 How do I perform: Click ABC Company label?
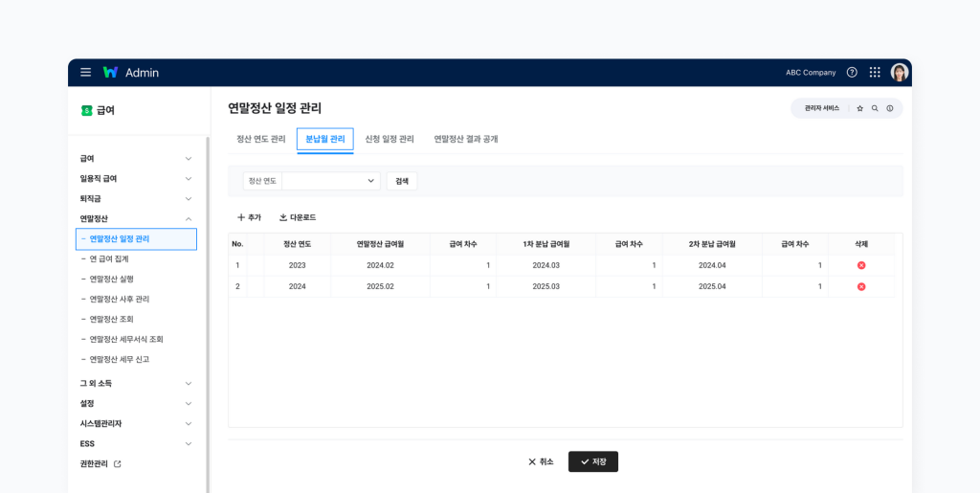tap(811, 73)
